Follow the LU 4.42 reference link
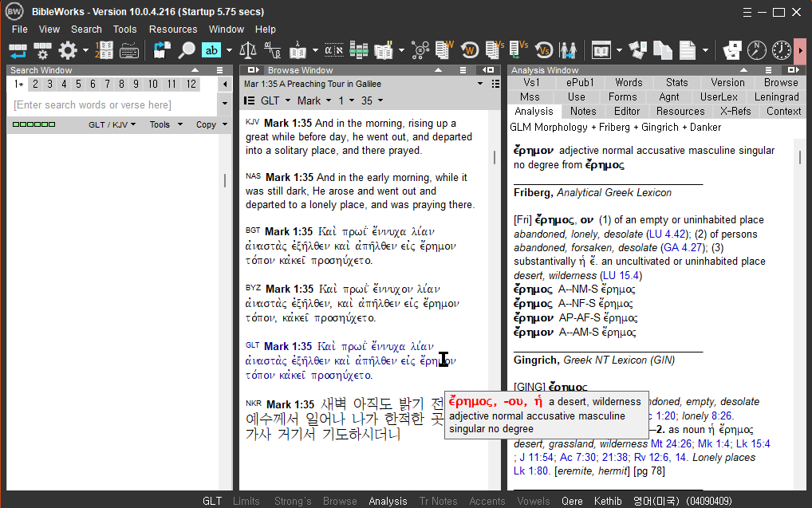This screenshot has width=812, height=508. [668, 234]
